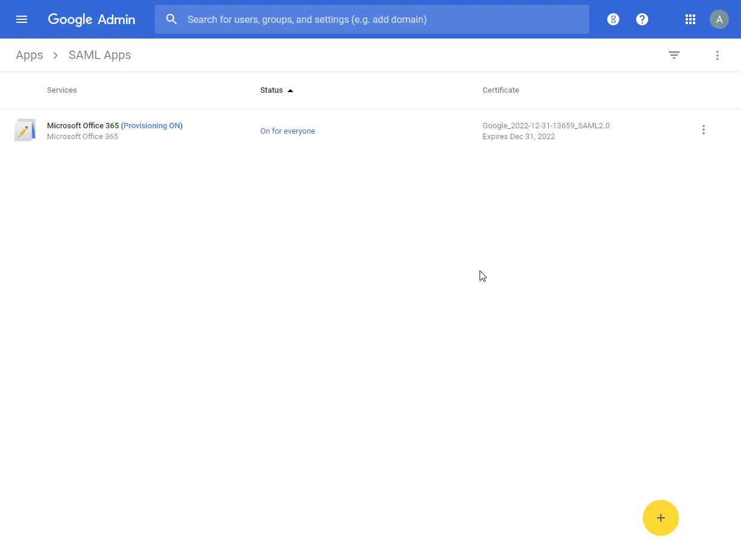Viewport: 741px width, 560px height.
Task: Sort by Services column header
Action: (x=62, y=90)
